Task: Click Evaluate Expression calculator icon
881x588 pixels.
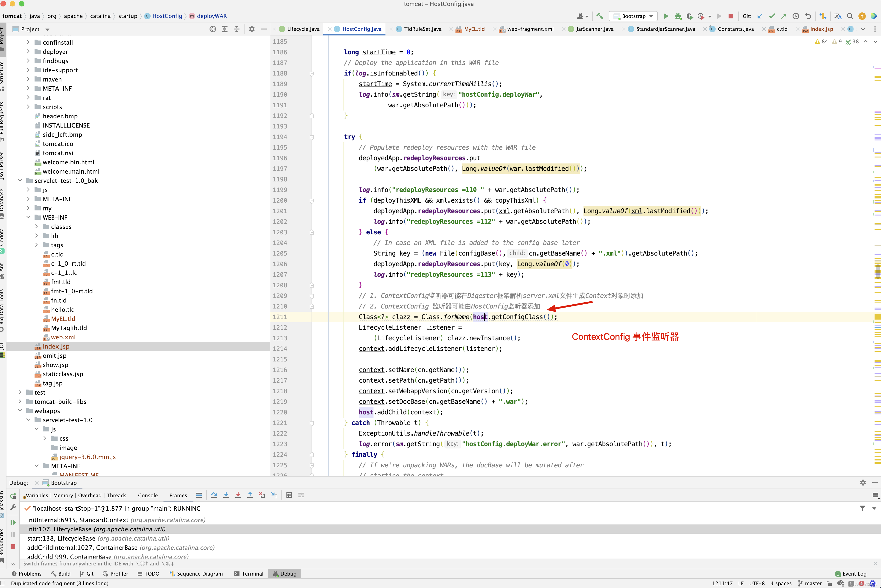Action: (289, 495)
